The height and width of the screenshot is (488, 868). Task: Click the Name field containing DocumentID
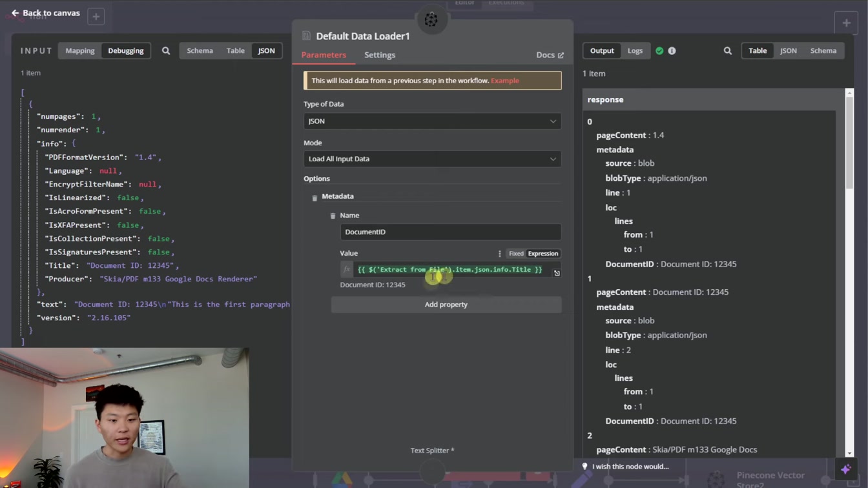tap(450, 232)
